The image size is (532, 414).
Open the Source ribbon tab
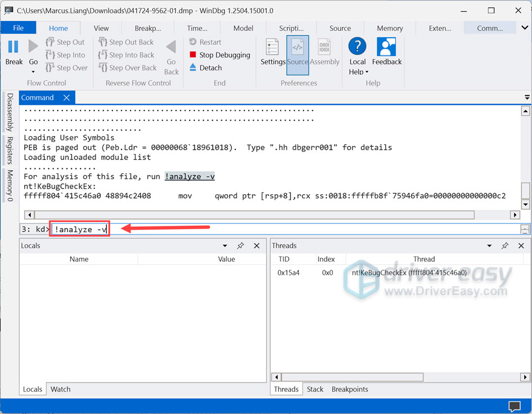[340, 28]
